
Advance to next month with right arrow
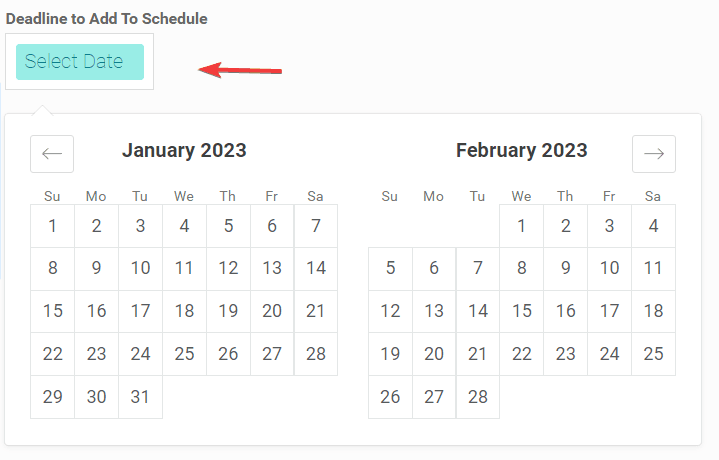pos(653,154)
